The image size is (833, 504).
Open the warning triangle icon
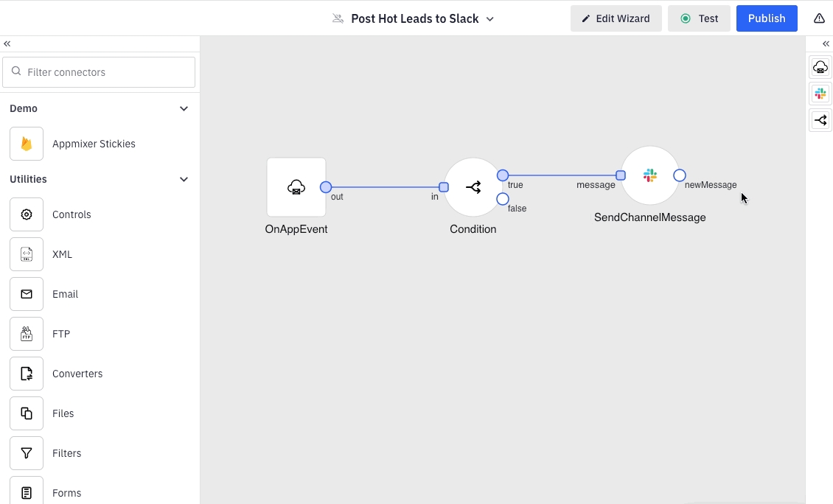pyautogui.click(x=819, y=18)
